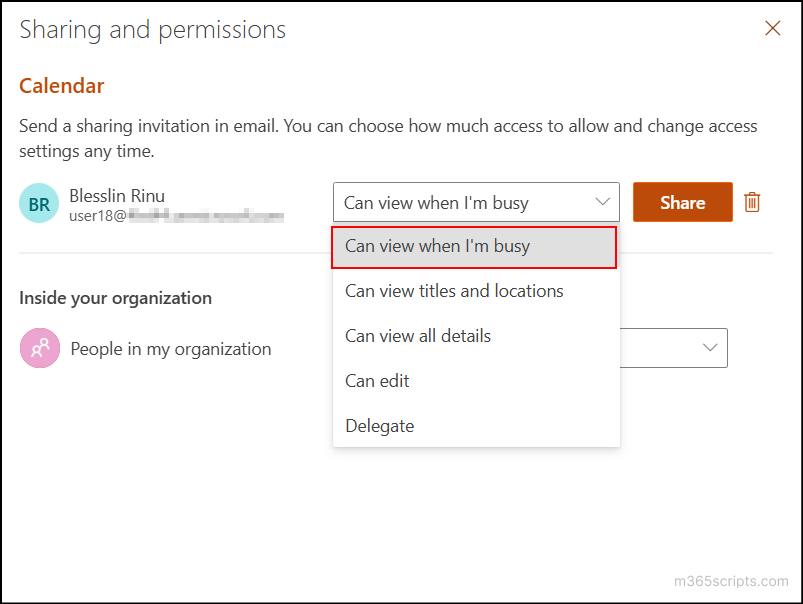This screenshot has height=604, width=803.
Task: Assign Delegate permission level
Action: (379, 425)
